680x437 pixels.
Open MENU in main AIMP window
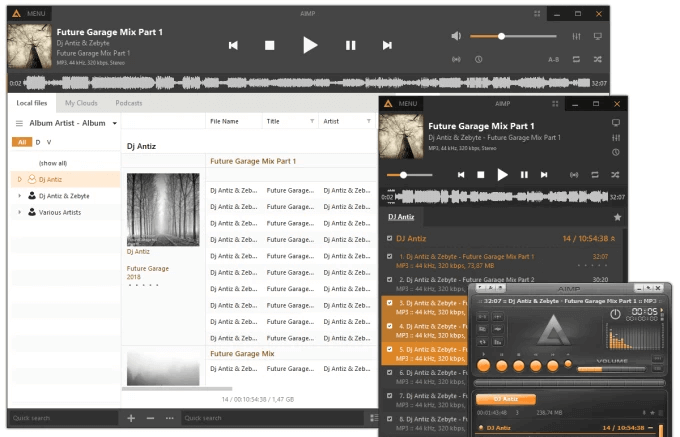(29, 13)
